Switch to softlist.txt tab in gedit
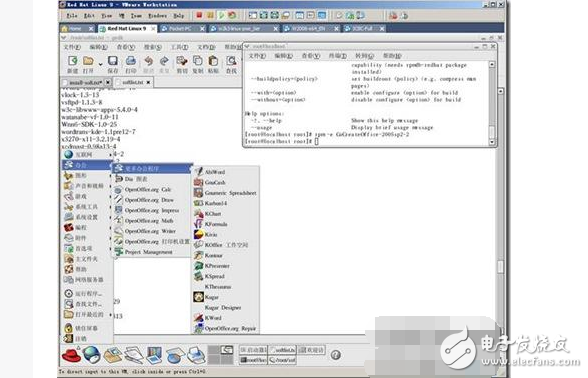 pos(133,82)
